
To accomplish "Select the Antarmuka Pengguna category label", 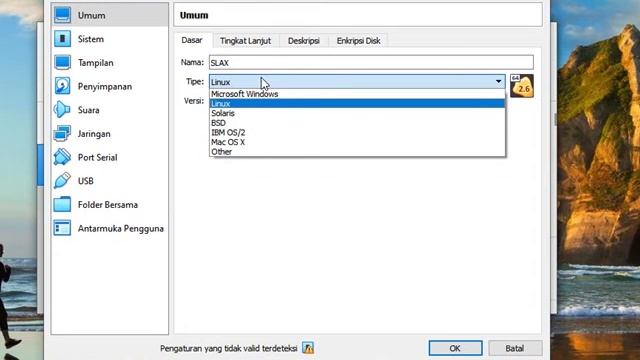I will 121,229.
